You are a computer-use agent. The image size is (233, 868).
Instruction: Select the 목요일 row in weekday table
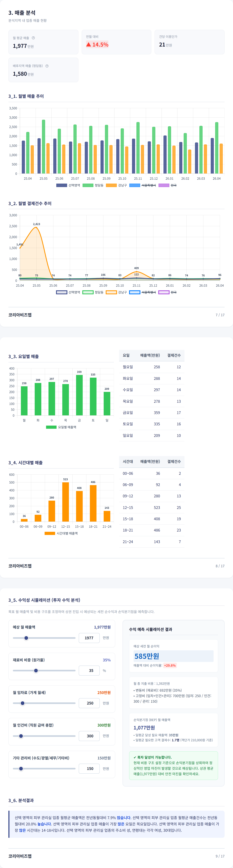click(152, 401)
